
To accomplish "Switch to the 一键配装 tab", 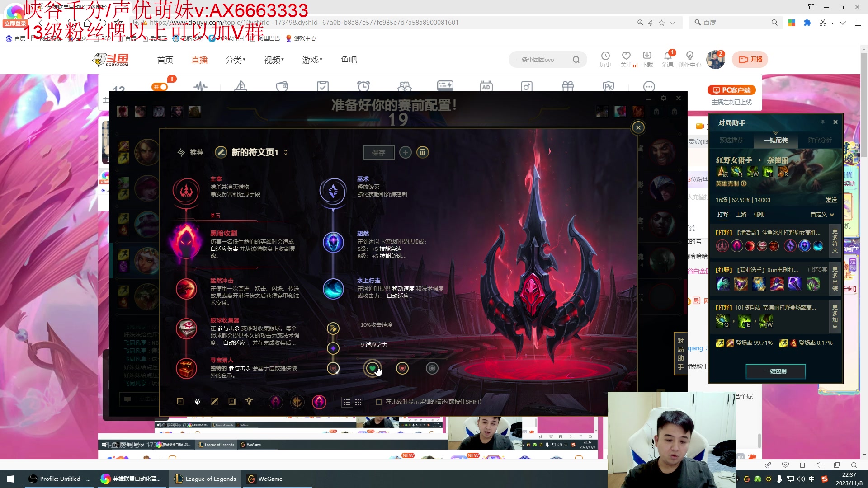I will point(776,141).
